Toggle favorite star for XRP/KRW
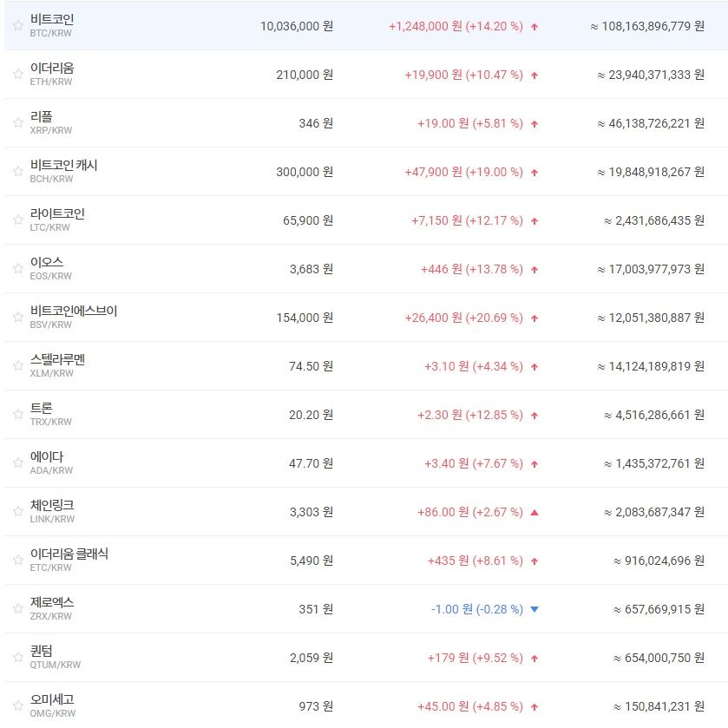 coord(17,123)
